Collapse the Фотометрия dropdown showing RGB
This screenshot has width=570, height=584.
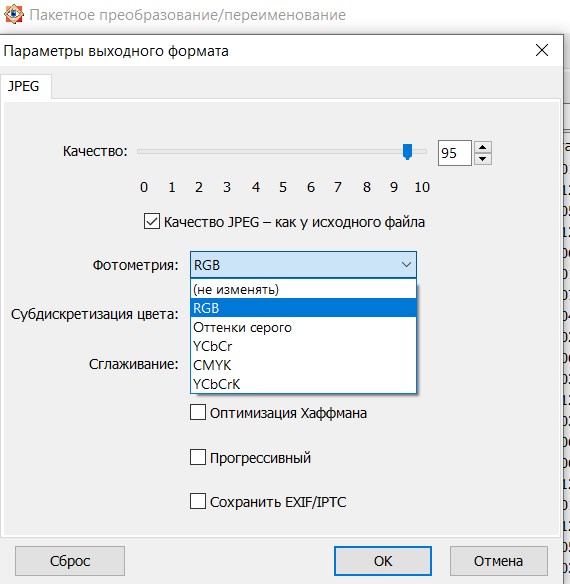click(303, 265)
